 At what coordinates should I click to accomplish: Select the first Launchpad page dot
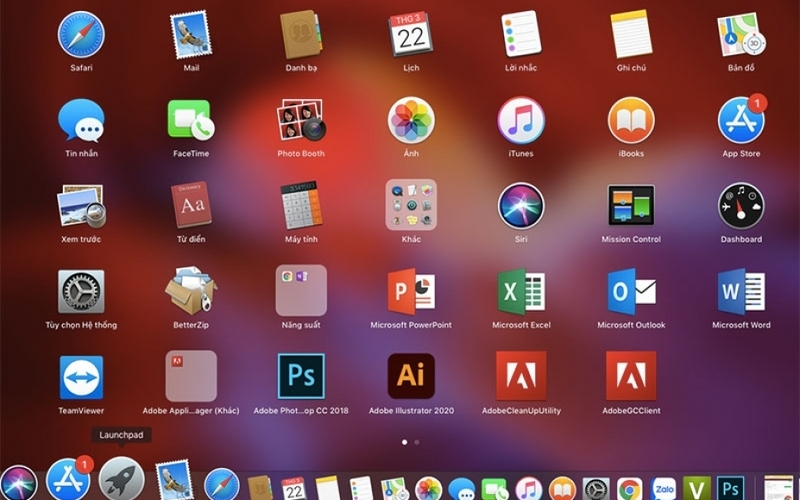[405, 442]
